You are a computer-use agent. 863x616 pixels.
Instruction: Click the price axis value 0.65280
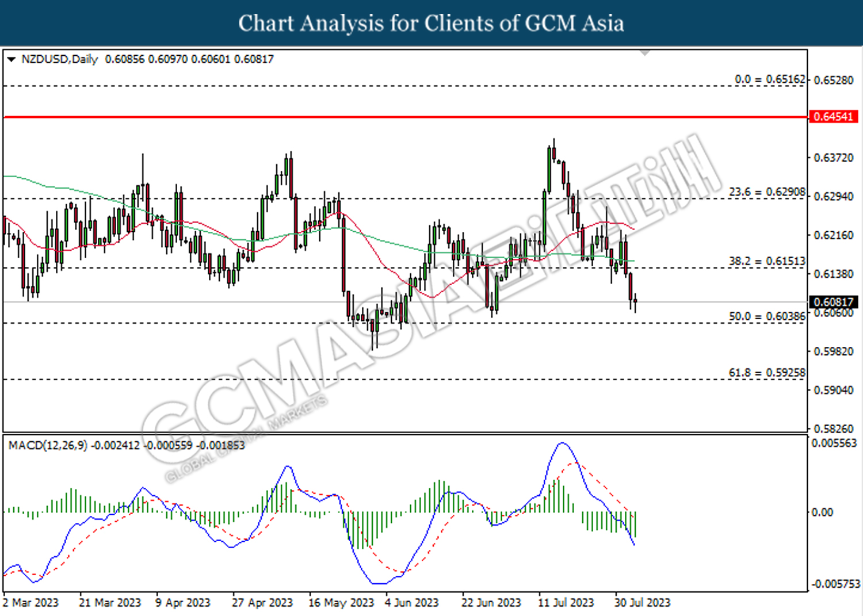pos(834,80)
